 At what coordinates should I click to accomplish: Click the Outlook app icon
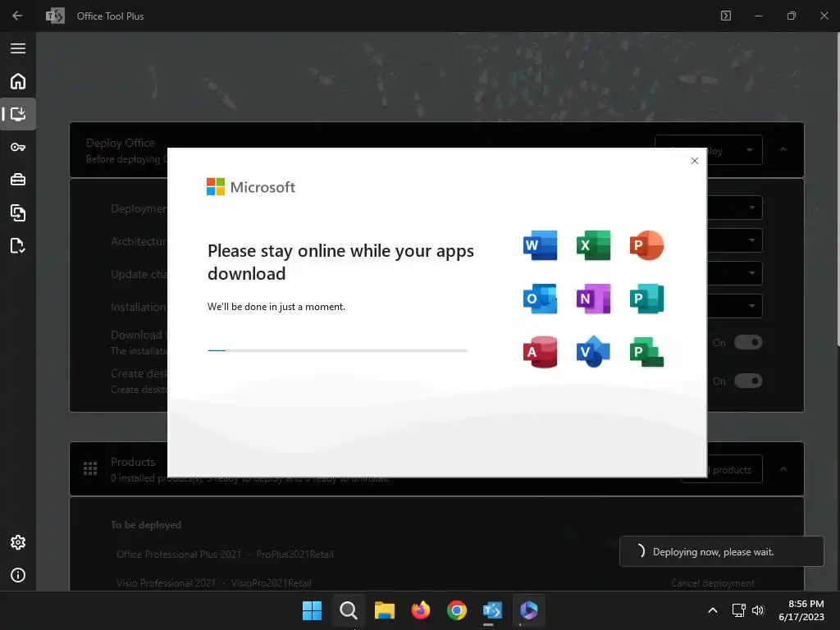click(540, 299)
